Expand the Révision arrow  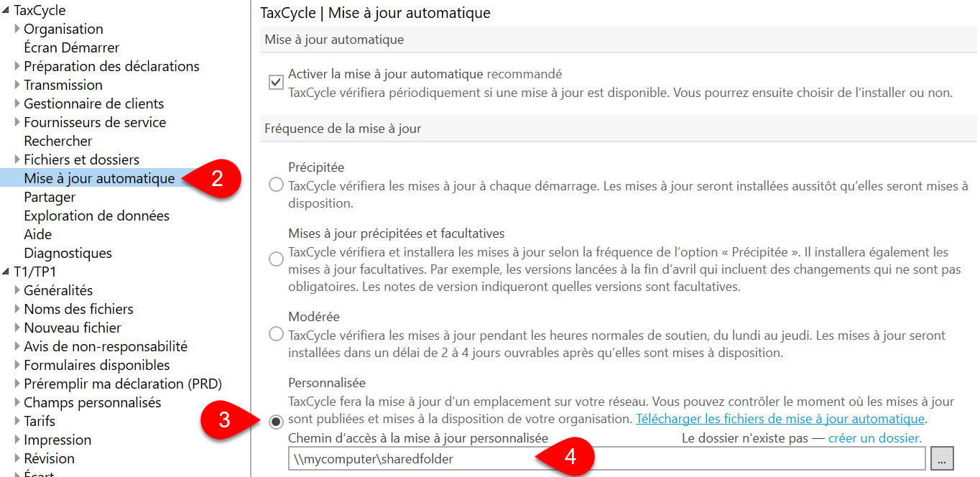coord(17,458)
